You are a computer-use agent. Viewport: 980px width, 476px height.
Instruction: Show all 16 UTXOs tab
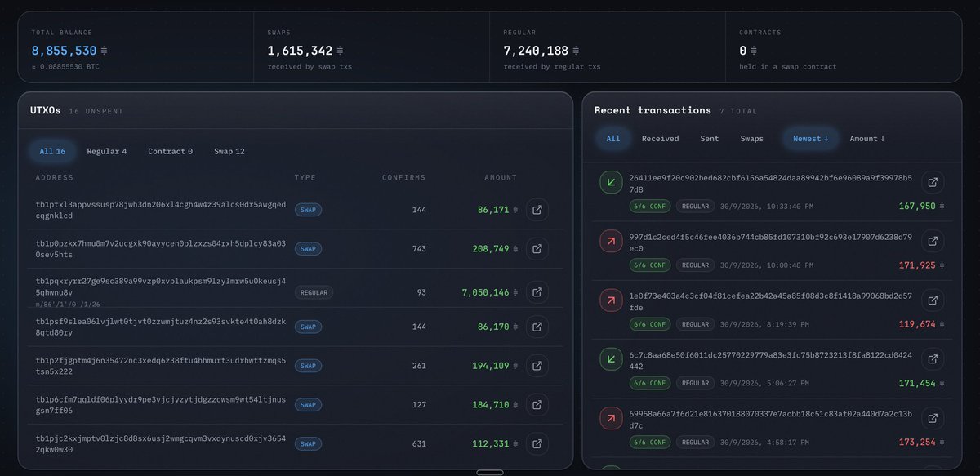[x=52, y=151]
